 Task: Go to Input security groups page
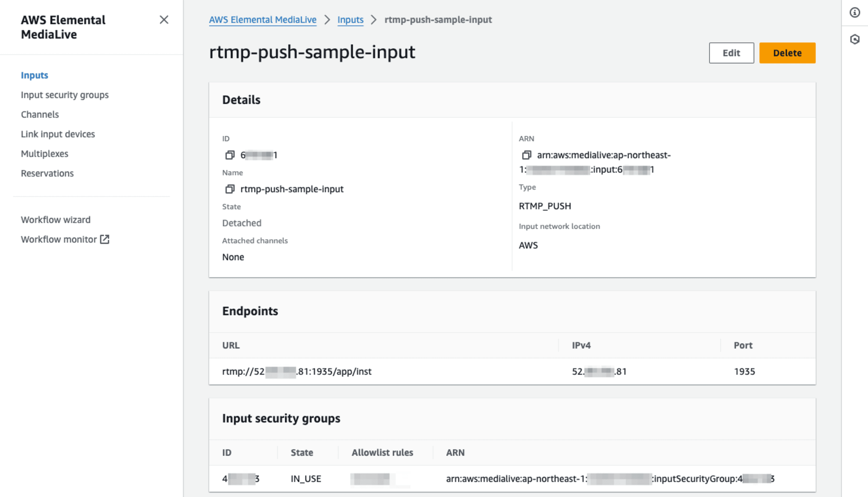65,95
